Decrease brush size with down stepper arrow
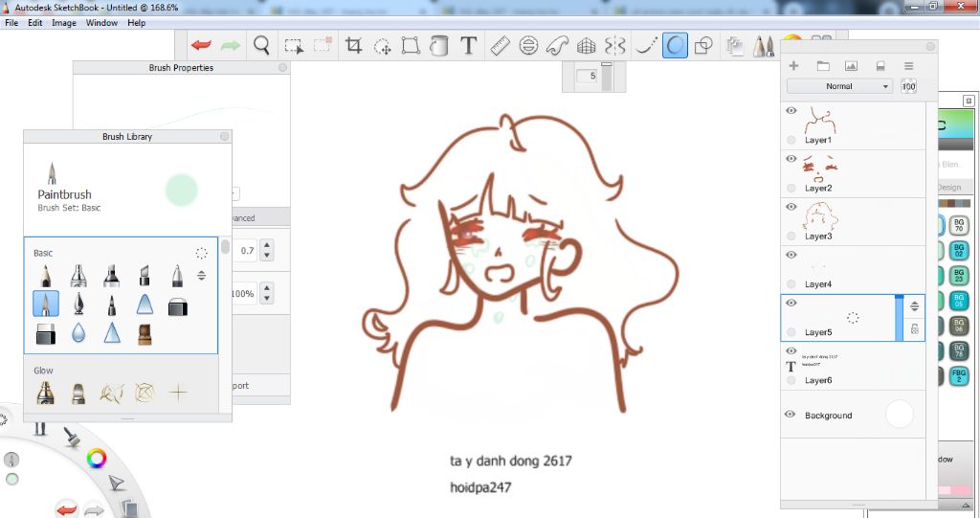The height and width of the screenshot is (518, 980). (x=268, y=256)
